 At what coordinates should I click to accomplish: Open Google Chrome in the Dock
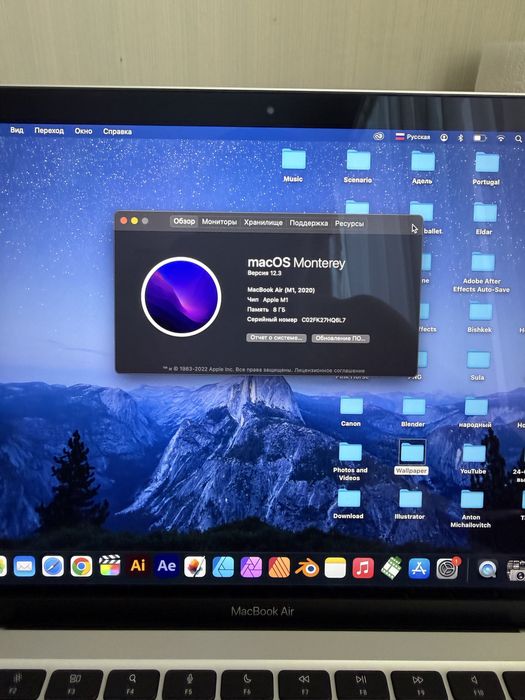pyautogui.click(x=81, y=567)
